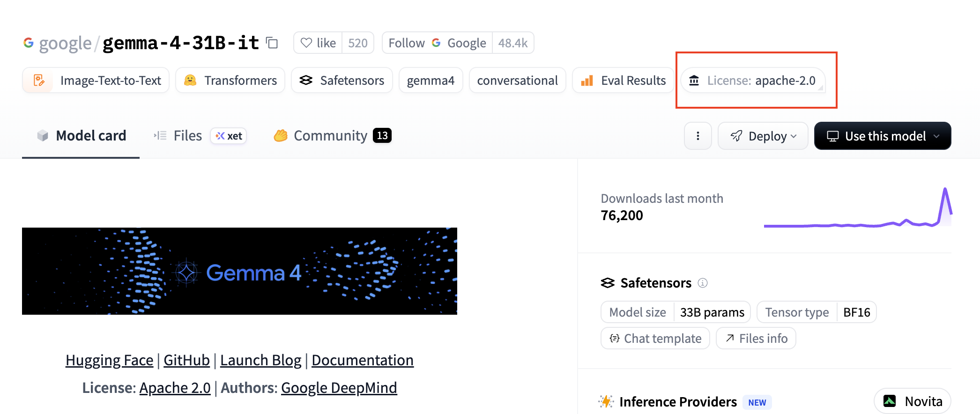Click the Gemma 4 banner image
Screen dimensions: 980x414
pos(239,271)
